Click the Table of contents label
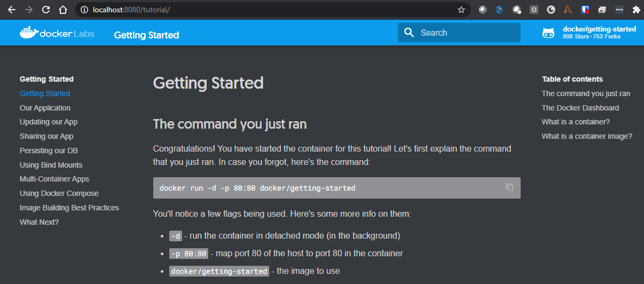This screenshot has width=644, height=284. [572, 79]
